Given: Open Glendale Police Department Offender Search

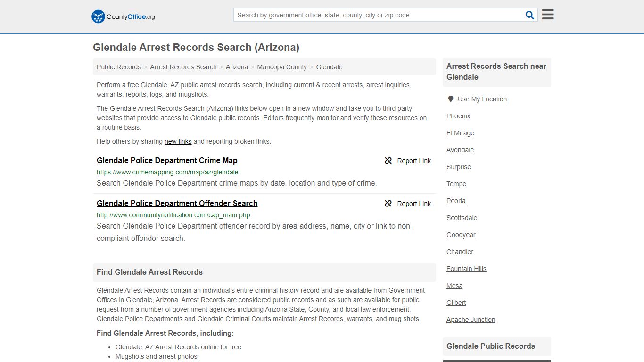Looking at the screenshot, I should 177,203.
